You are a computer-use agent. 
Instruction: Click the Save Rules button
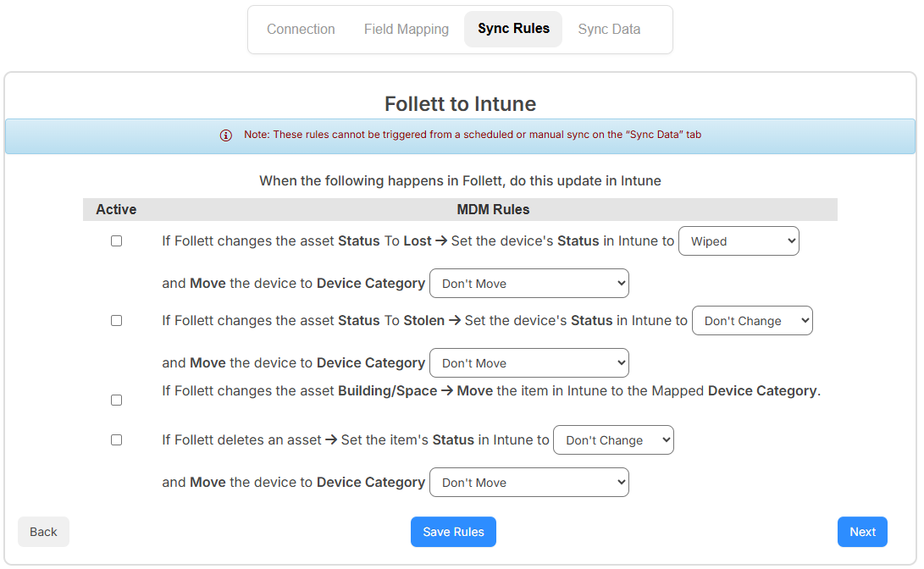[x=453, y=531]
